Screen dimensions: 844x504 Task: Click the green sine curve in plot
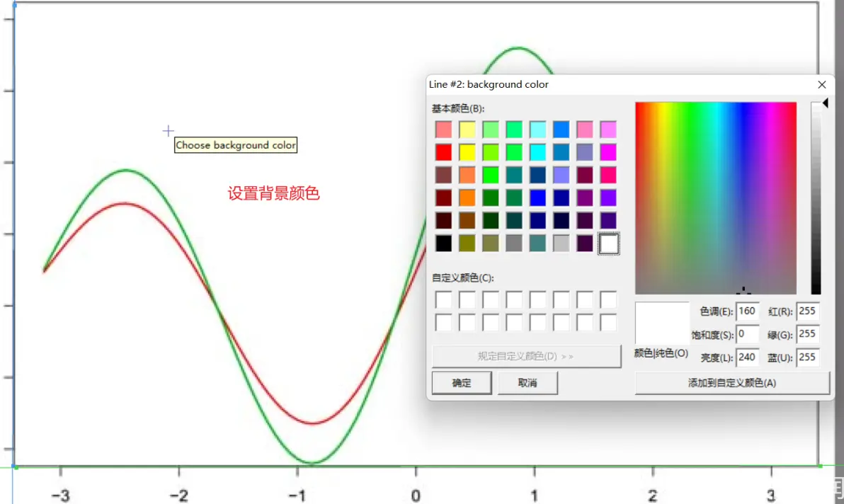127,170
